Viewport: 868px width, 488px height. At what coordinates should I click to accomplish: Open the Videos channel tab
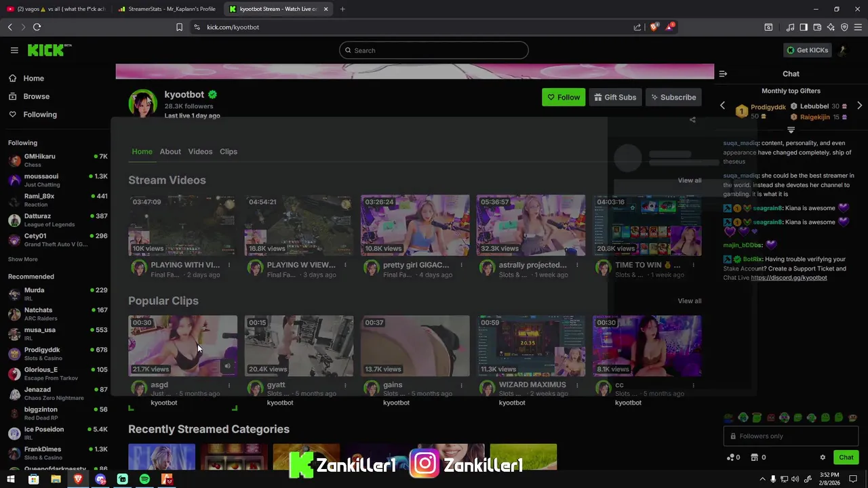[200, 151]
